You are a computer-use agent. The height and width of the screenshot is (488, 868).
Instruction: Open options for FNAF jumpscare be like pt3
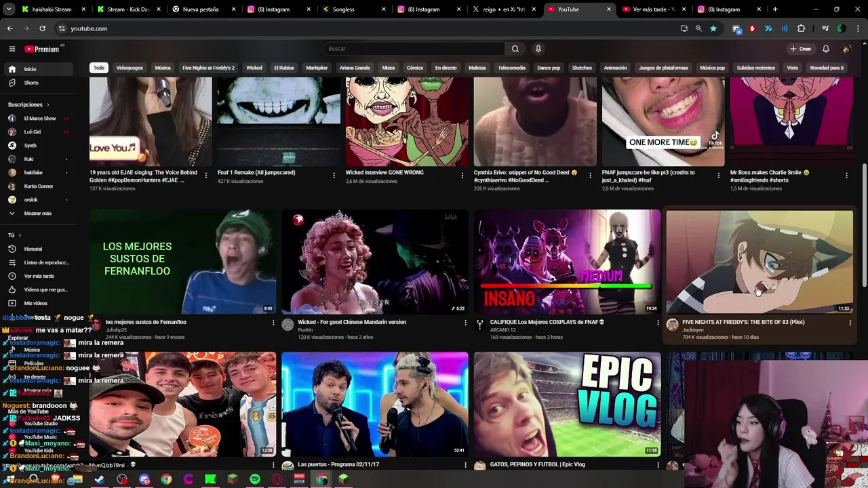click(x=718, y=176)
